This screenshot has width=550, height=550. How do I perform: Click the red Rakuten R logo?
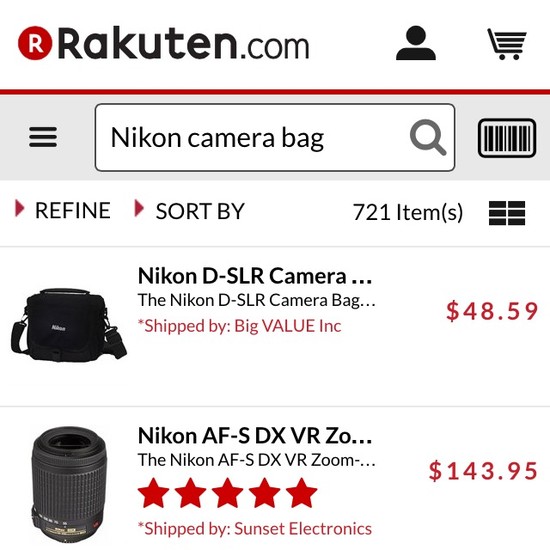(35, 43)
